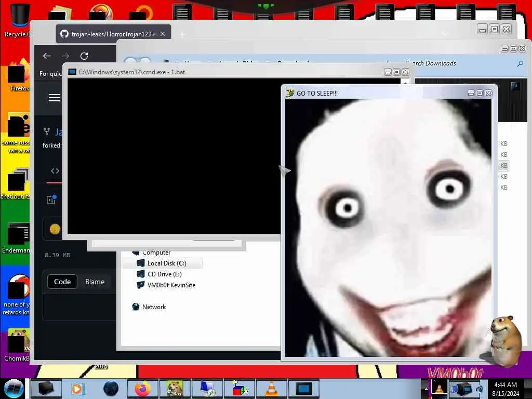
Task: Click the GitHub fork icon
Action: coord(47,131)
